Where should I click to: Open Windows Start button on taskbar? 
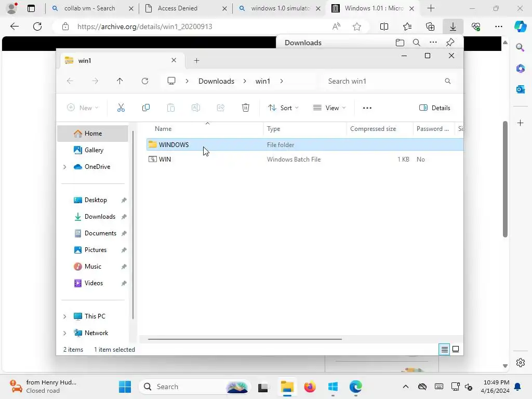tap(125, 387)
